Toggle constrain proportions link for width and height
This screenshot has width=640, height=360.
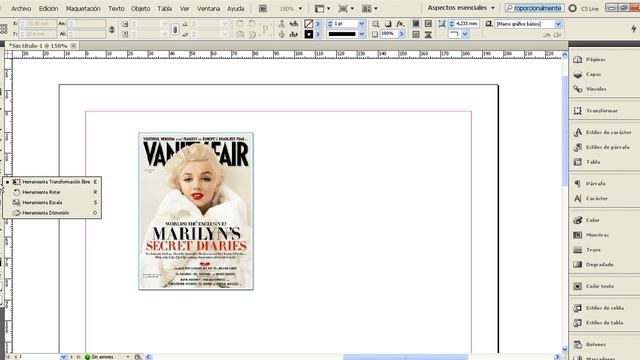(x=111, y=29)
